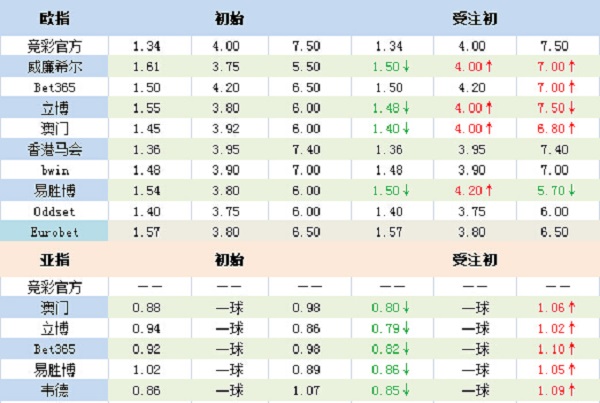Click red 7.00↑ in the Bet365 row
This screenshot has width=600, height=403.
(556, 88)
